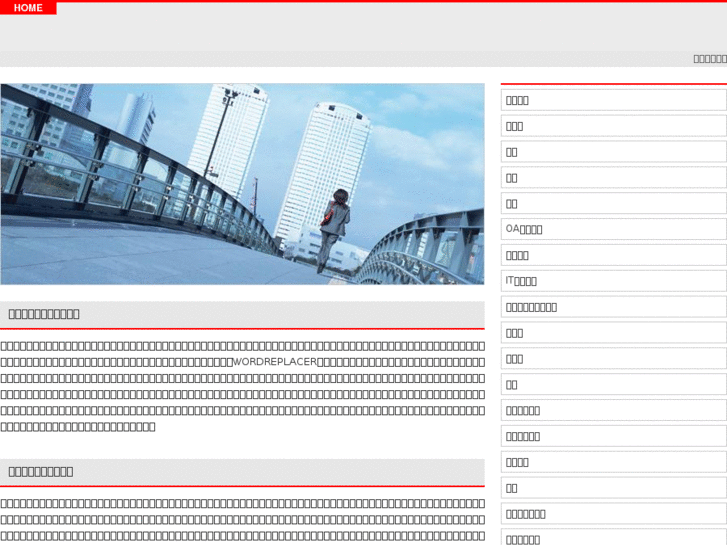
Task: Click the bridge and skyscrapers banner image
Action: click(x=242, y=184)
